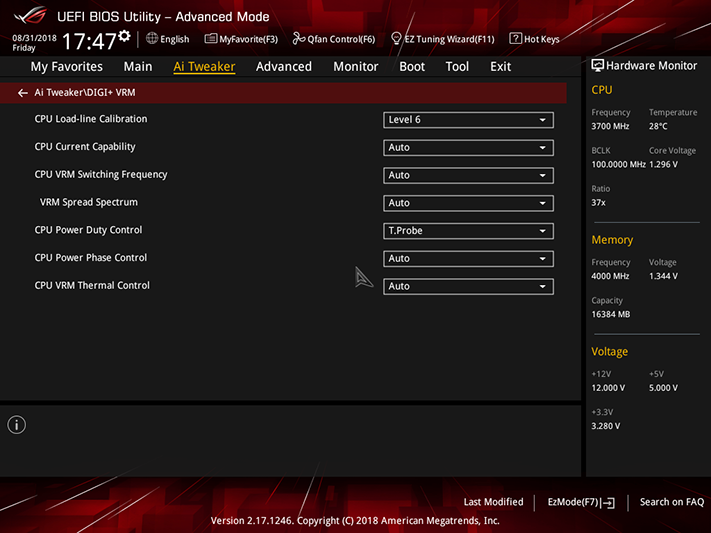Viewport: 711px width, 533px height.
Task: Click Search on FAQ link
Action: (x=672, y=502)
